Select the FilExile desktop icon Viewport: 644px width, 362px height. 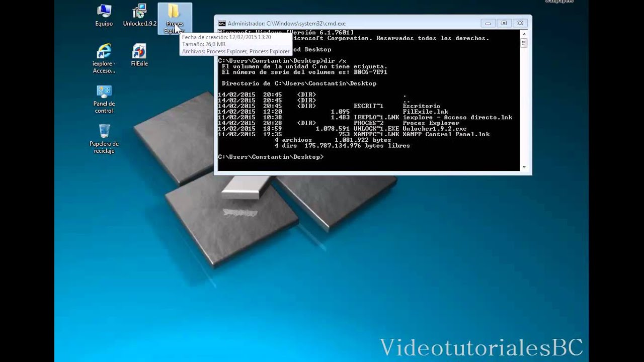pyautogui.click(x=139, y=55)
